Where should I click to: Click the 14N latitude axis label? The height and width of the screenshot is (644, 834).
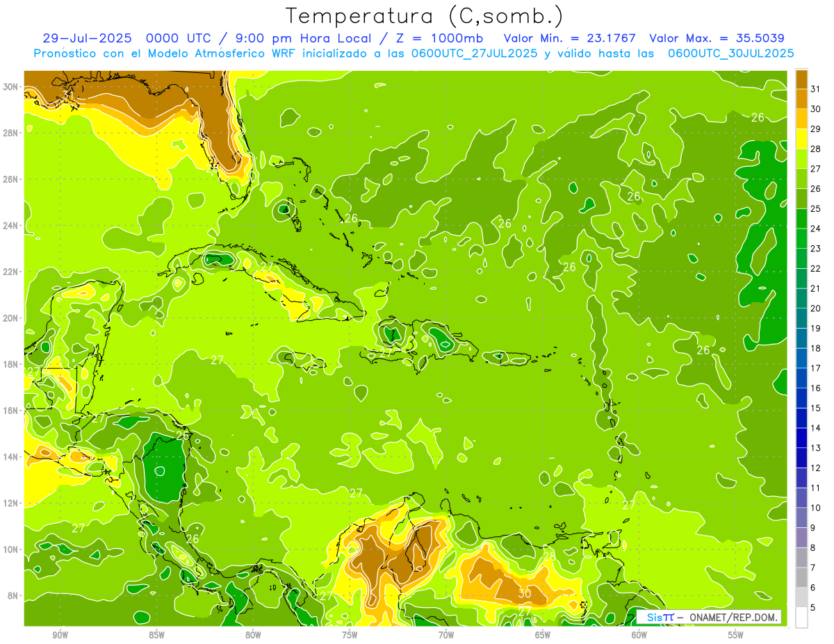tap(11, 457)
